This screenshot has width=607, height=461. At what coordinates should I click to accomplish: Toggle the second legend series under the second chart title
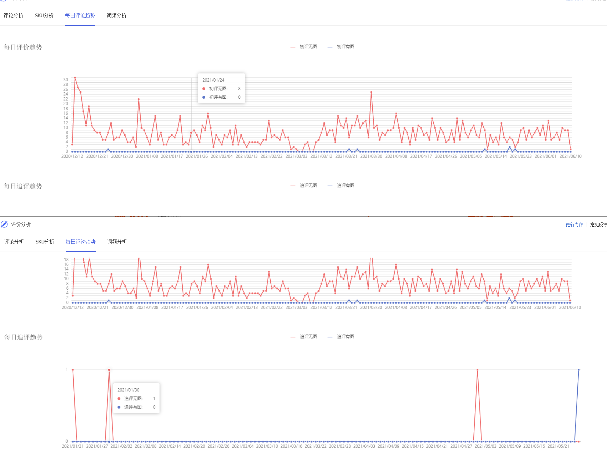tap(344, 185)
